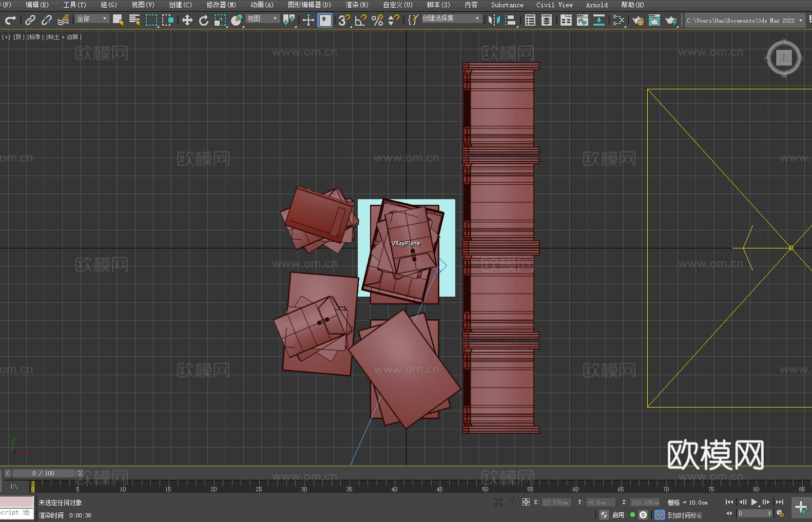Click the Use Pivot Point Center icon
812x522 pixels.
[289, 20]
